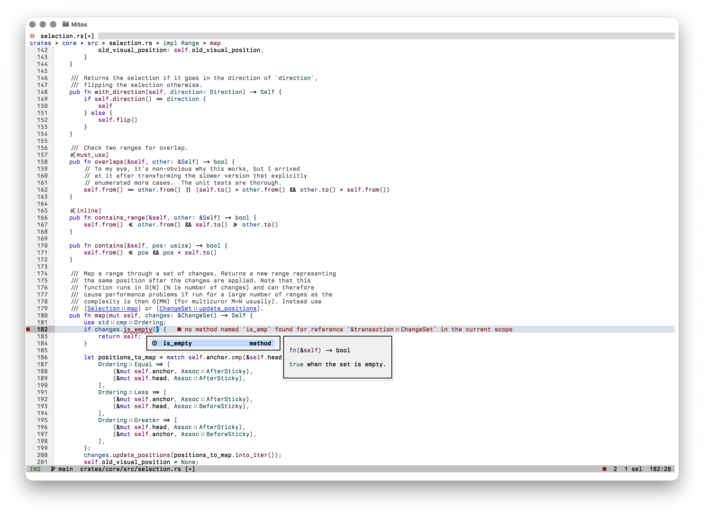Viewport: 704px width, 514px height.
Task: Select the 'crates' breadcrumb segment
Action: coord(40,43)
